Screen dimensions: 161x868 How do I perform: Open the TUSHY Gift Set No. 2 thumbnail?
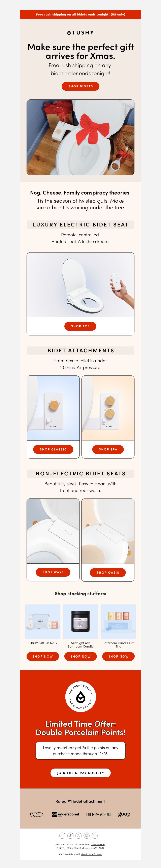click(x=43, y=621)
